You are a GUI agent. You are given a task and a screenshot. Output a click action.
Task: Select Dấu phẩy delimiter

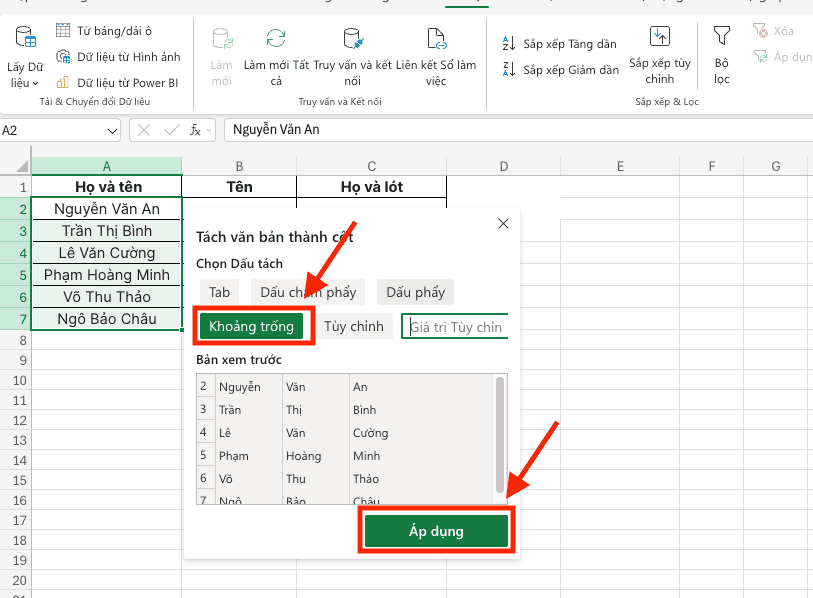click(x=415, y=293)
